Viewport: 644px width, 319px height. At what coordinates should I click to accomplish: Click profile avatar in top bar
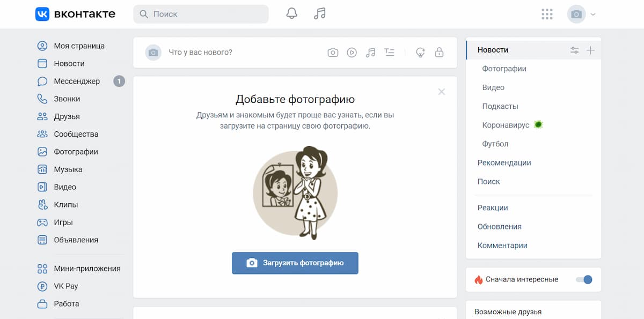coord(576,14)
